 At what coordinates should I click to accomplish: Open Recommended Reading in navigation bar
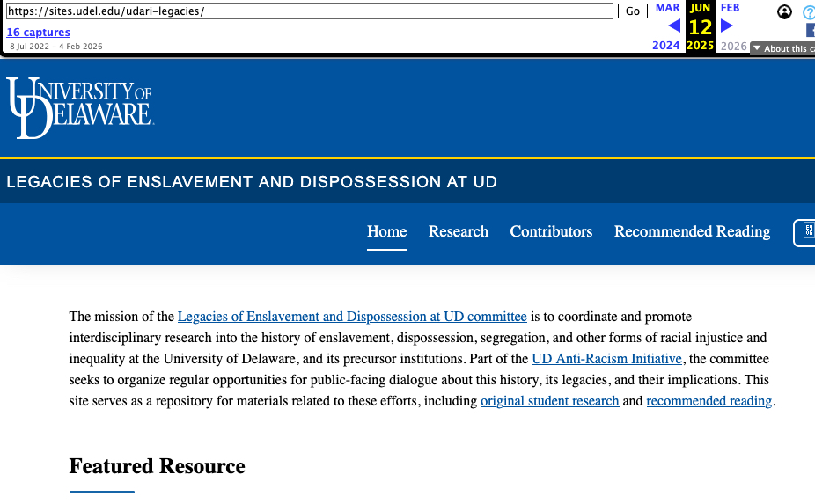pos(692,231)
